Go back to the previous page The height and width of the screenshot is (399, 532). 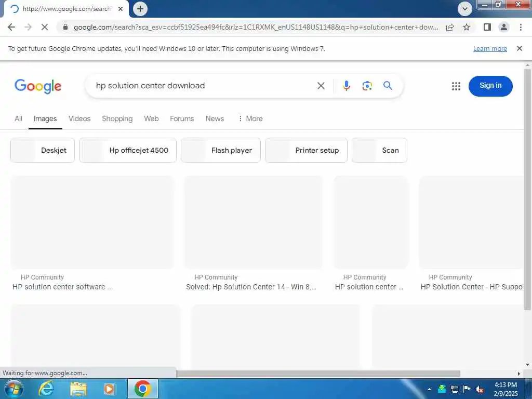(11, 27)
